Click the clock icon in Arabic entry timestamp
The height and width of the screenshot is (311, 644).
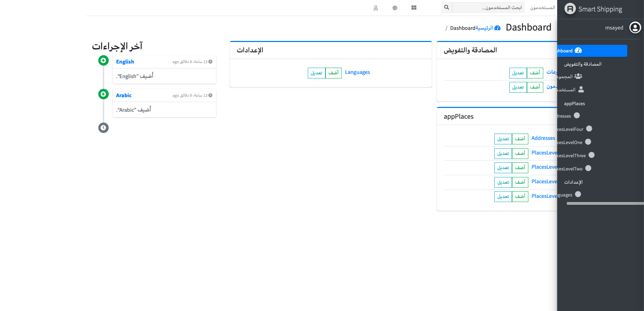point(210,95)
